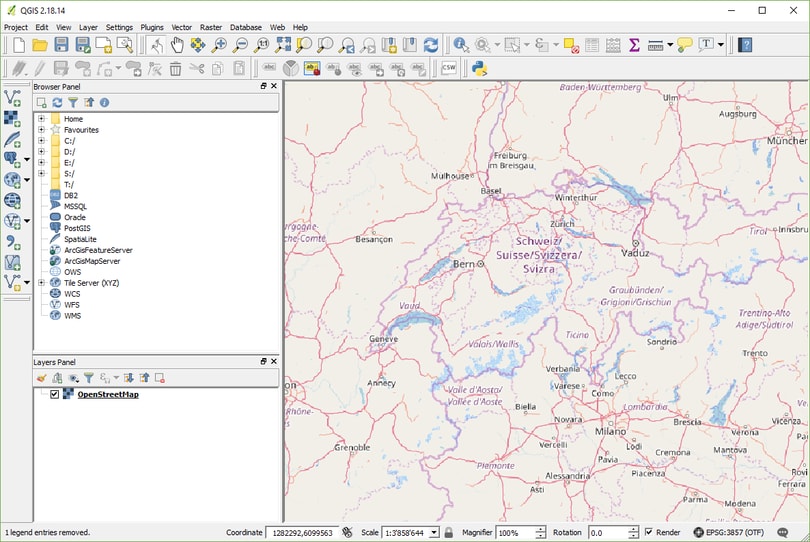Increase rotation with the up stepper
Viewport: 810px width, 542px height.
tap(633, 530)
